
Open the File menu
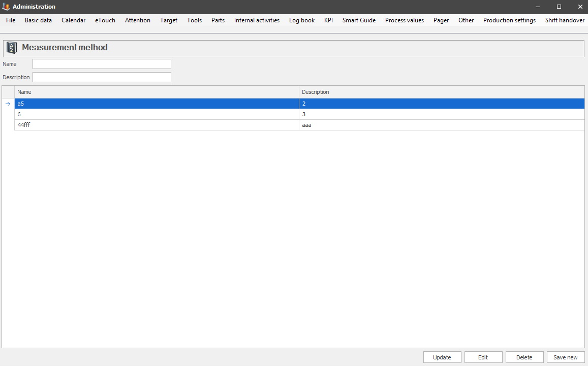11,20
